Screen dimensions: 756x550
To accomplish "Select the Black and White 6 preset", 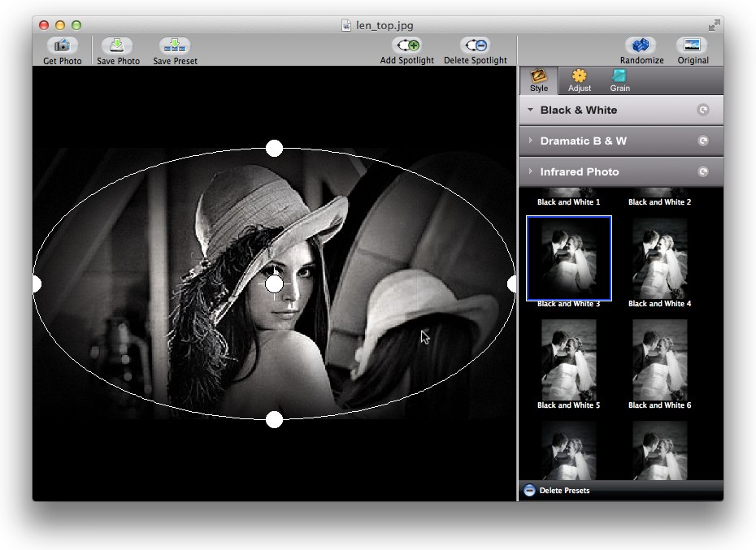I will [x=659, y=360].
